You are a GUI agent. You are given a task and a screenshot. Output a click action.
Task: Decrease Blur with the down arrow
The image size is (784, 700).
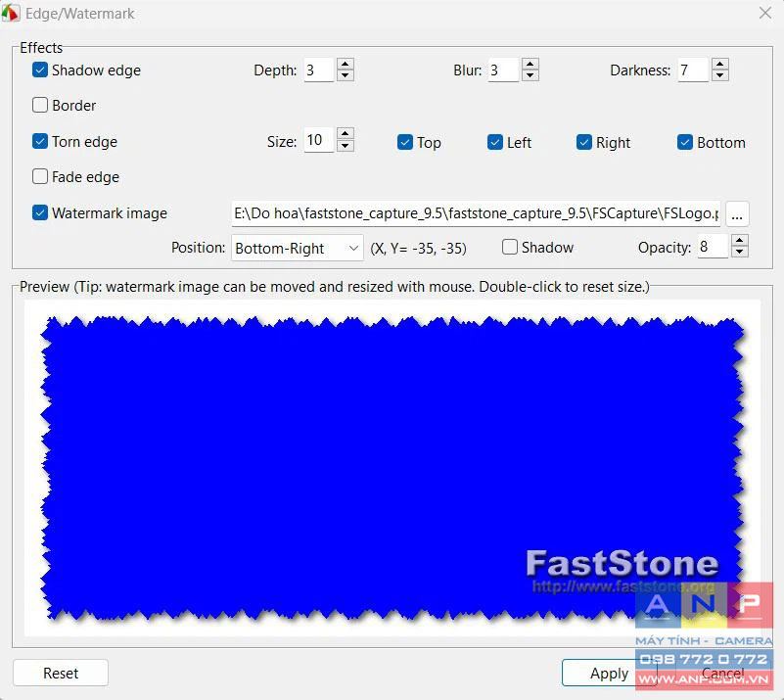[530, 75]
